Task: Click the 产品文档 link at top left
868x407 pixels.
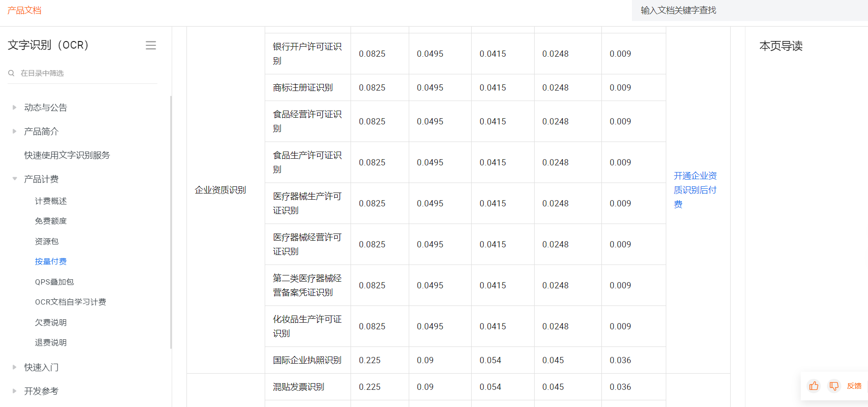Action: pos(24,10)
